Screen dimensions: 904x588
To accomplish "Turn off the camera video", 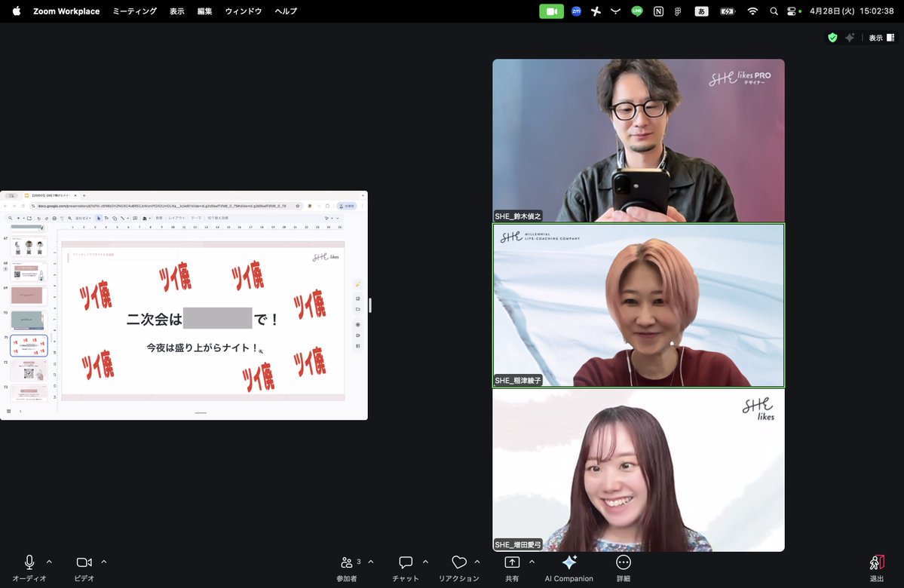I will pyautogui.click(x=83, y=562).
